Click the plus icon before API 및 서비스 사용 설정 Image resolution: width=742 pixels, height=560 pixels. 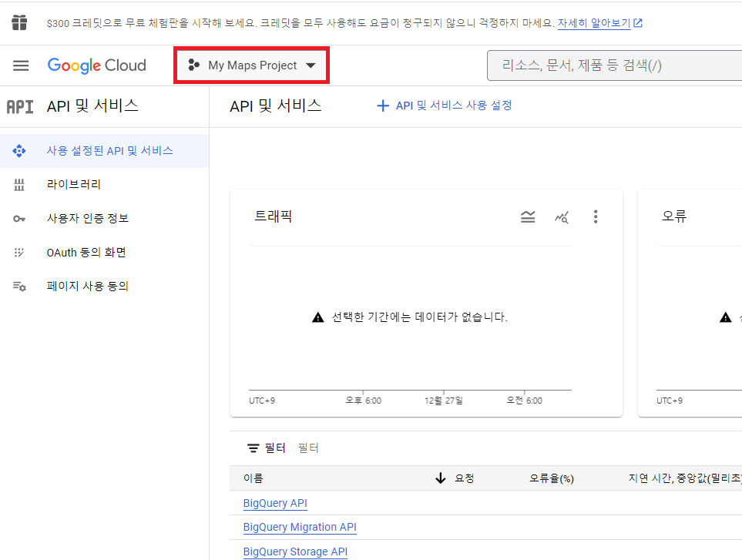[x=383, y=106]
